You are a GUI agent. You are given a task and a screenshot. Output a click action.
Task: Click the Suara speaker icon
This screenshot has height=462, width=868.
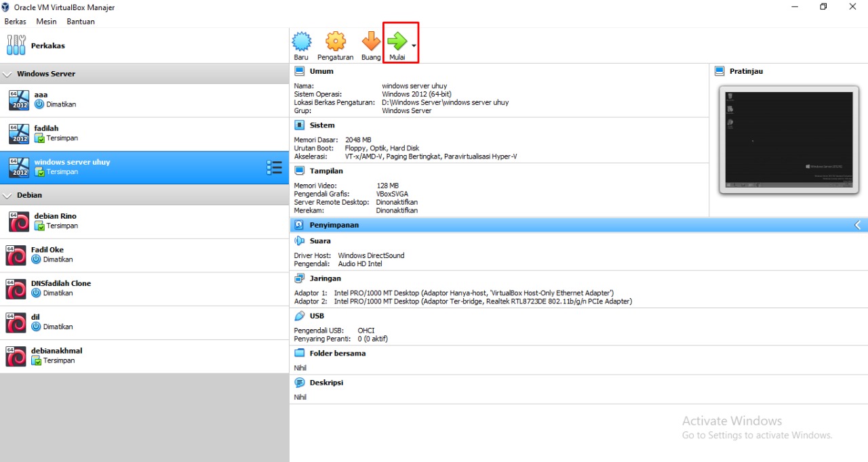pos(300,241)
